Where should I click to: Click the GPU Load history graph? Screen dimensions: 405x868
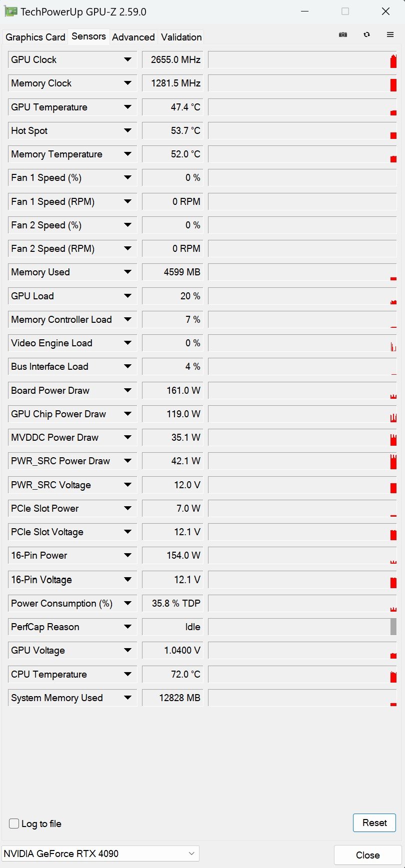(x=302, y=296)
